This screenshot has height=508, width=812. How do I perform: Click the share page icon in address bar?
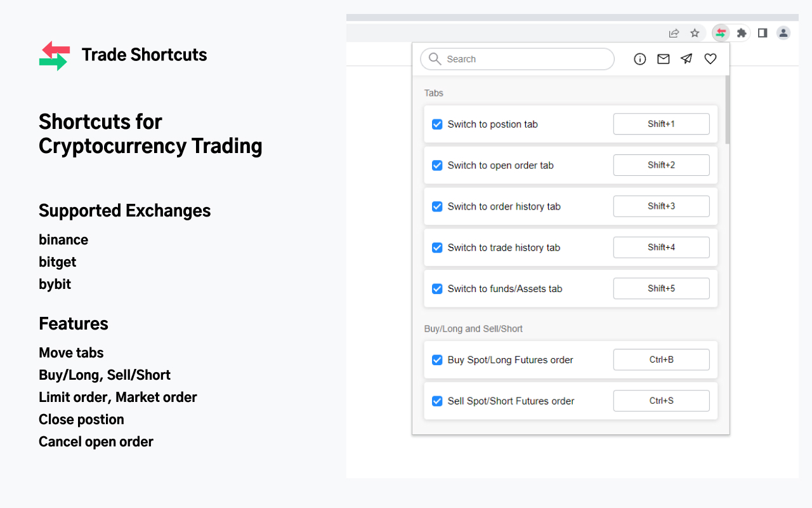click(674, 33)
